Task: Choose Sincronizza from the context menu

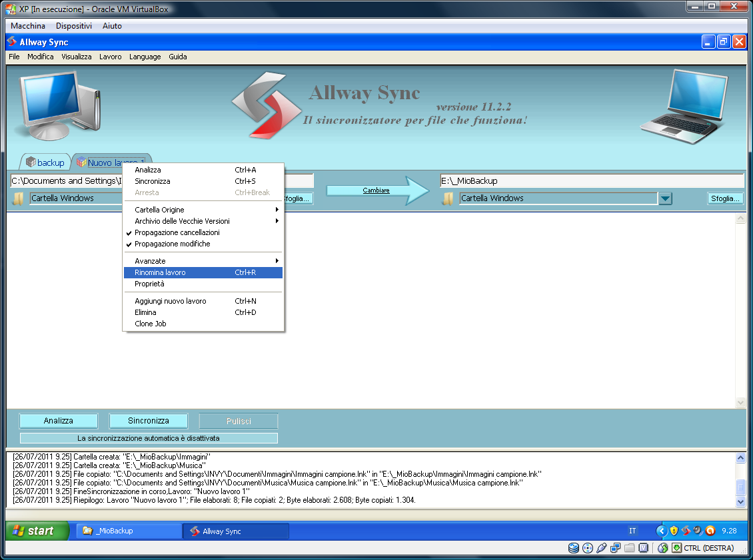Action: coord(203,181)
